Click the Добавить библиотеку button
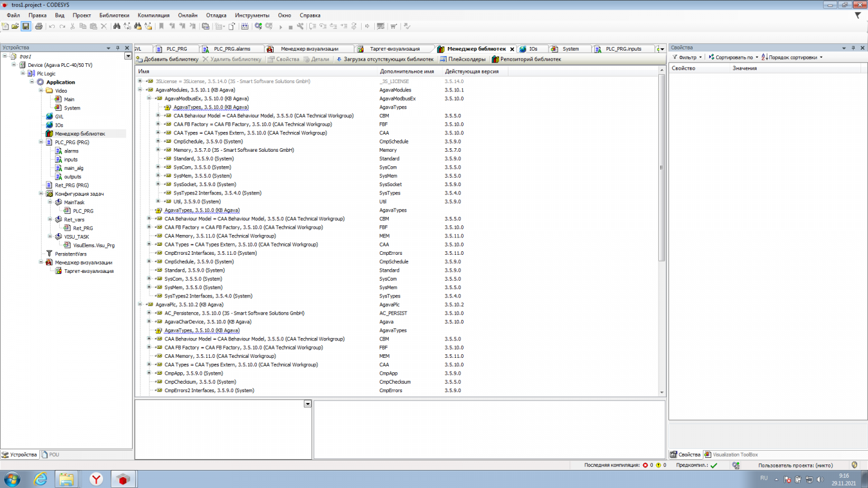The image size is (868, 488). pyautogui.click(x=167, y=60)
